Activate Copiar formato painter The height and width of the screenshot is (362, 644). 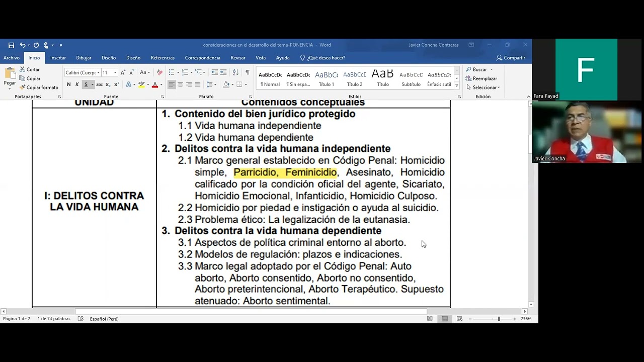(39, 87)
